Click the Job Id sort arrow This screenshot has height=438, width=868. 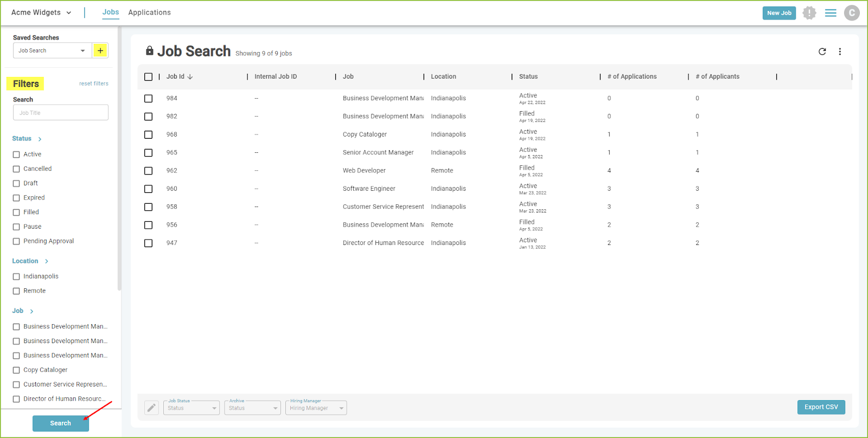(x=190, y=77)
